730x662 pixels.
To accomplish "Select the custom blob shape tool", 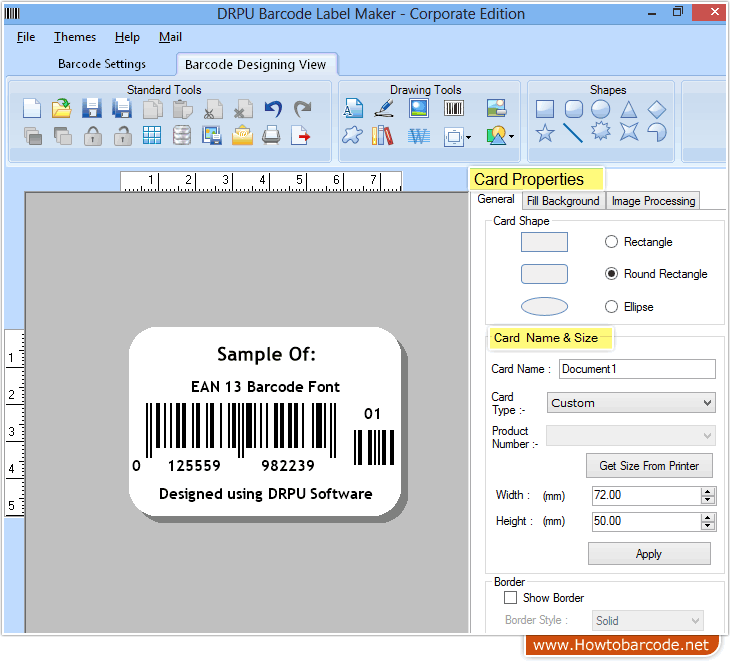I will pyautogui.click(x=352, y=136).
